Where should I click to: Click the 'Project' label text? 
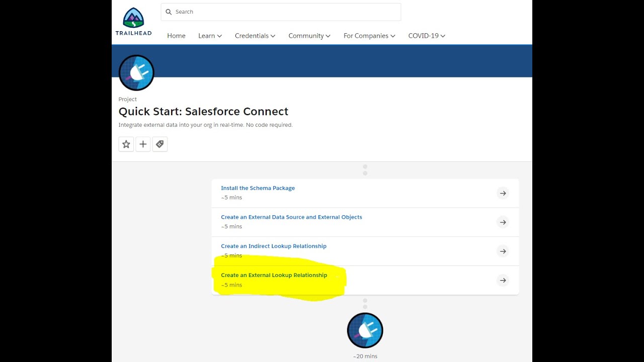click(127, 100)
